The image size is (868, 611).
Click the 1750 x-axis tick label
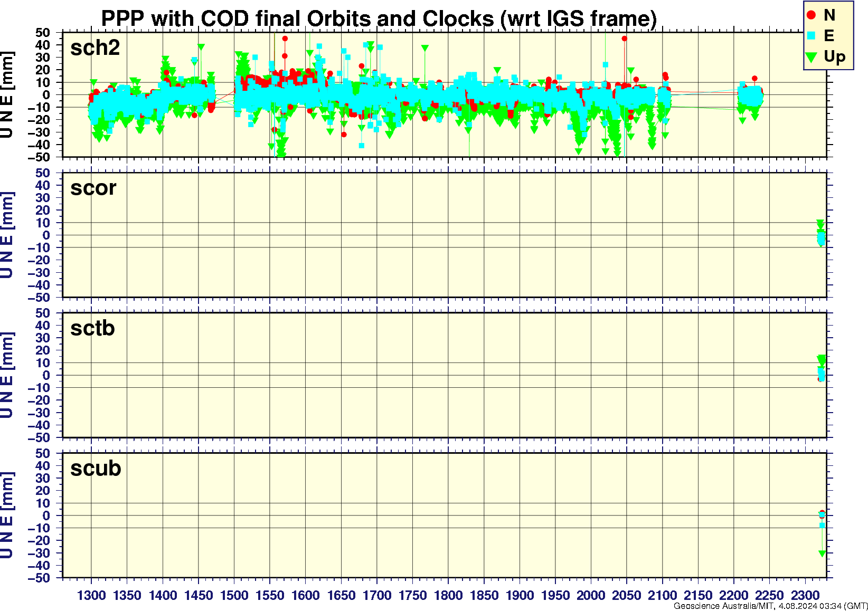pos(412,595)
